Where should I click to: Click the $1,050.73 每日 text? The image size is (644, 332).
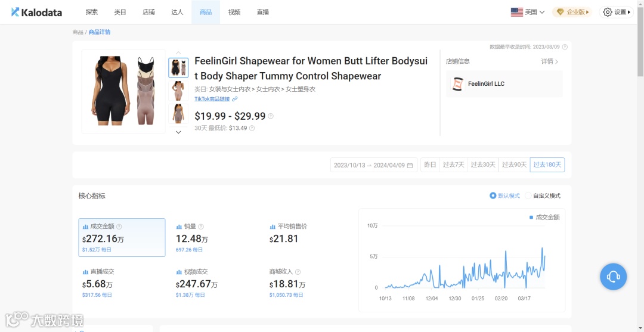pyautogui.click(x=286, y=294)
